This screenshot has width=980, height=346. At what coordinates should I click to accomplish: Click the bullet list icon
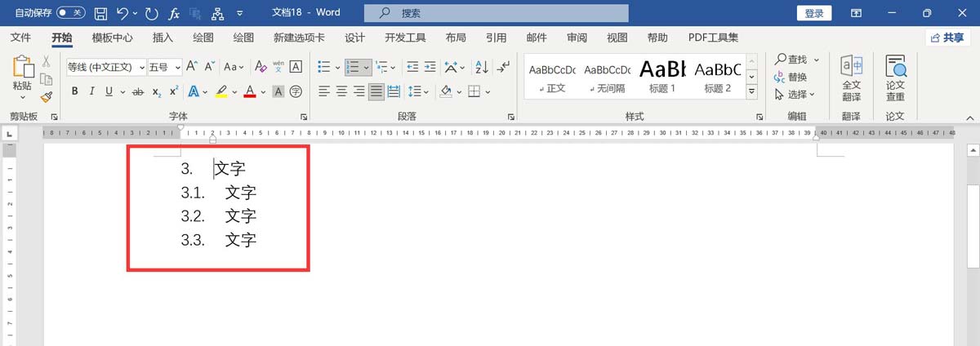(323, 67)
